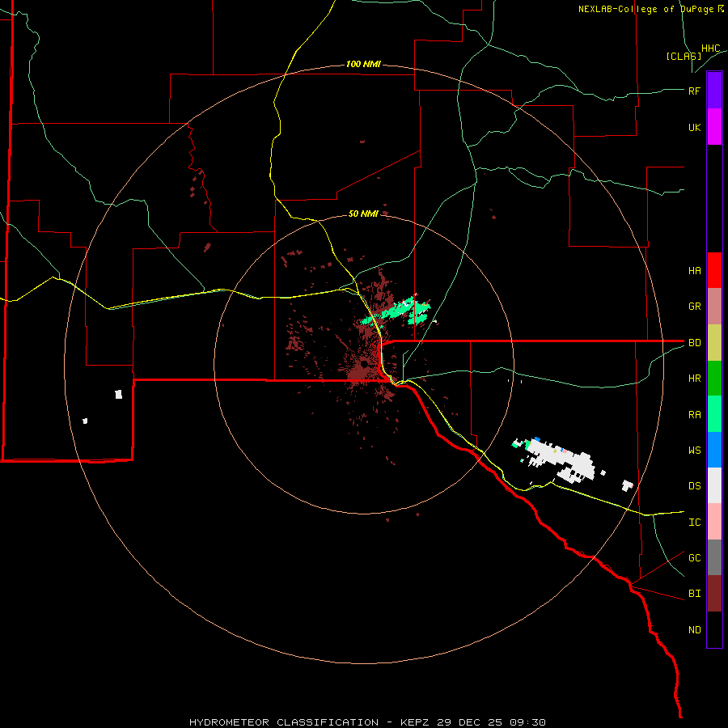
Task: Click the BD yellow legend swatch
Action: [714, 343]
